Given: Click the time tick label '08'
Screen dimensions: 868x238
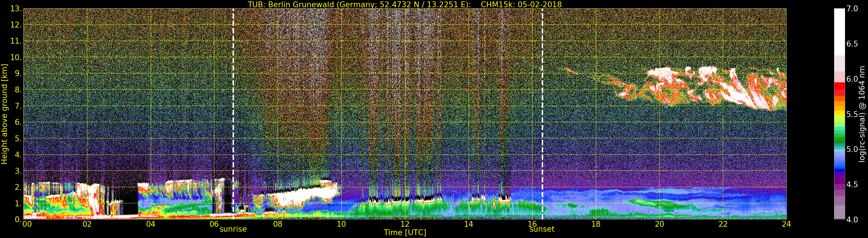Looking at the screenshot, I should pyautogui.click(x=278, y=224).
